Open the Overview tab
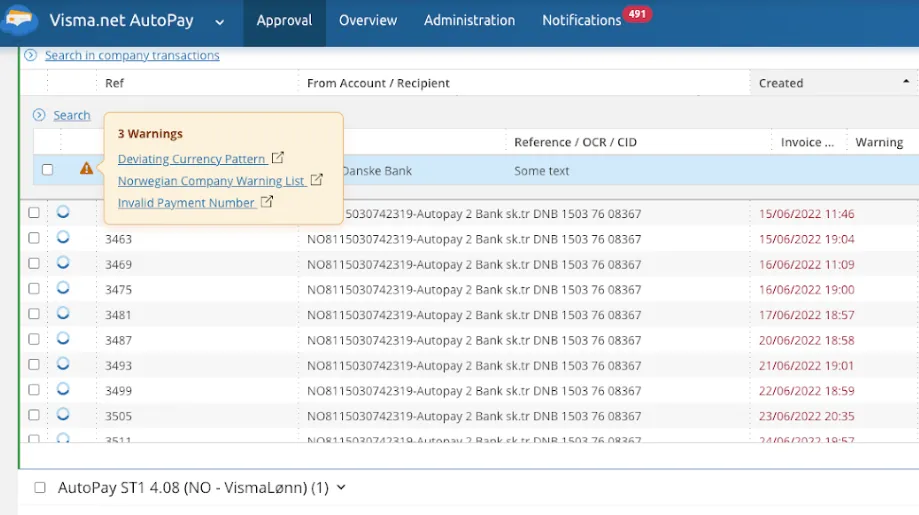 click(x=367, y=21)
